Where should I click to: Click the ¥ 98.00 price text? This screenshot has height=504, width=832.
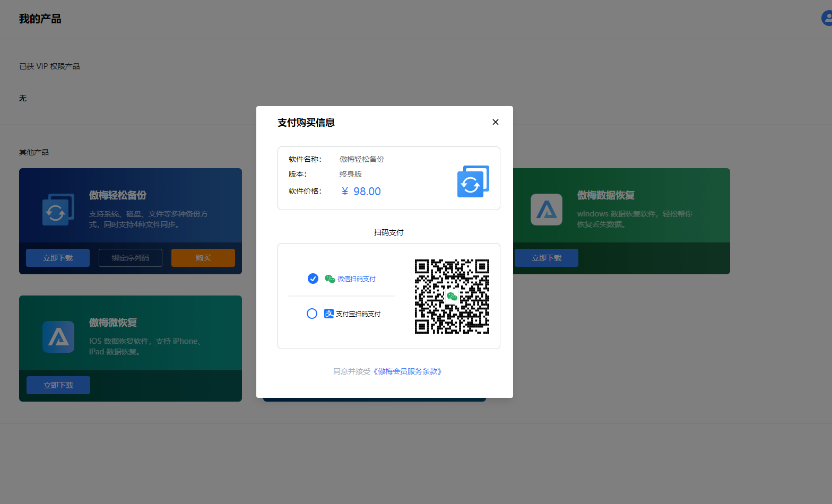tap(361, 192)
